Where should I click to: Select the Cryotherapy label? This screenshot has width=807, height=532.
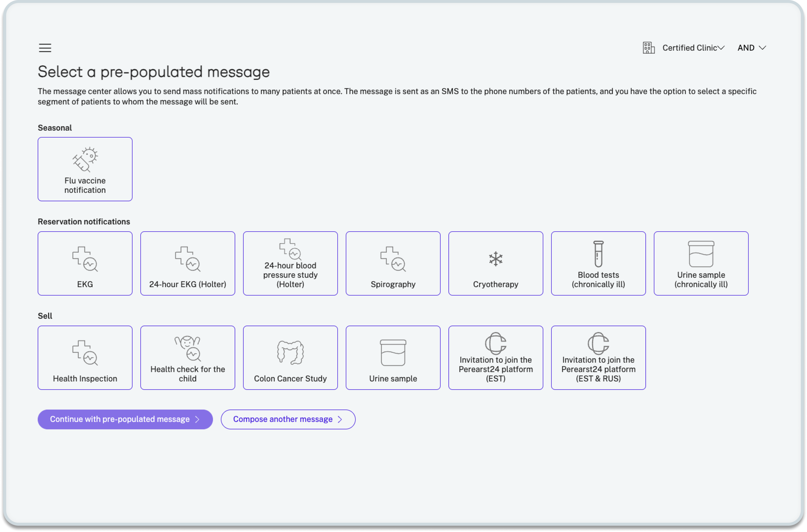pyautogui.click(x=496, y=284)
